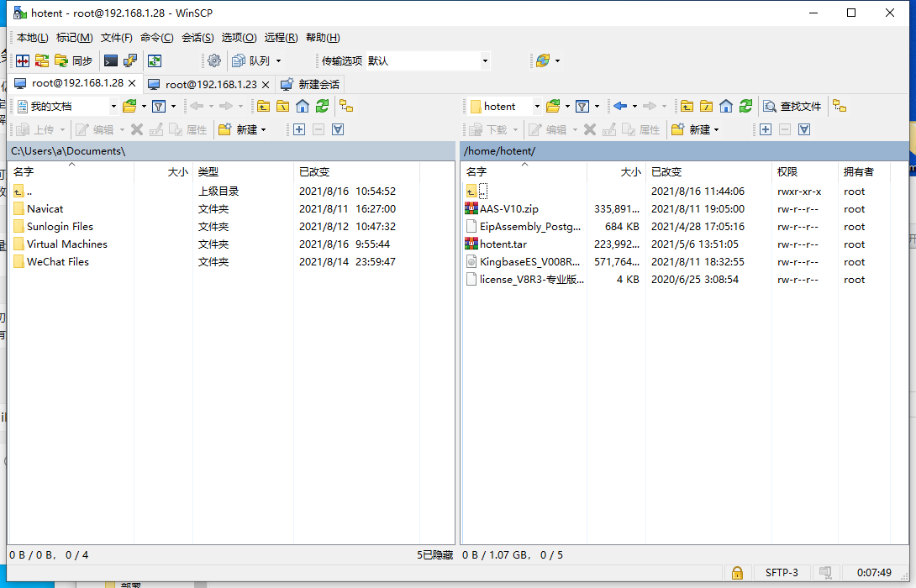Click remote panel root directory icon

coord(706,107)
